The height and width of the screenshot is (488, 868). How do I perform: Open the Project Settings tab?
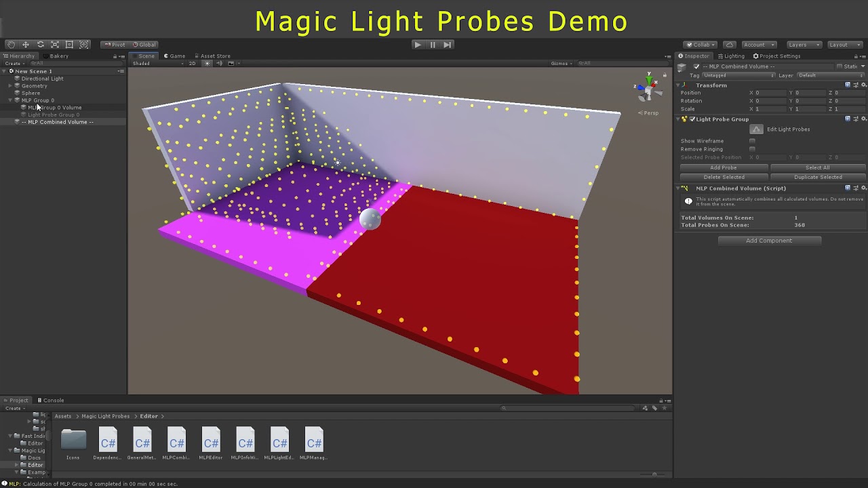(776, 56)
